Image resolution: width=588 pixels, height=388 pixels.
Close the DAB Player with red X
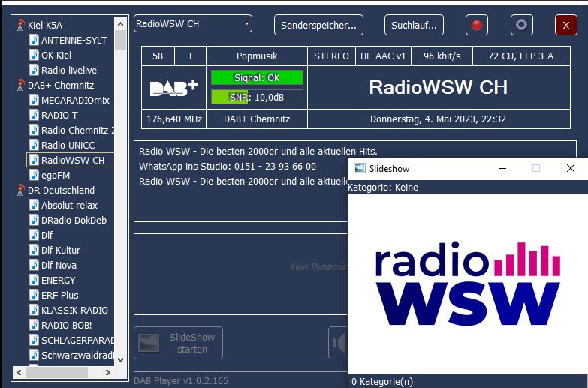coord(565,25)
